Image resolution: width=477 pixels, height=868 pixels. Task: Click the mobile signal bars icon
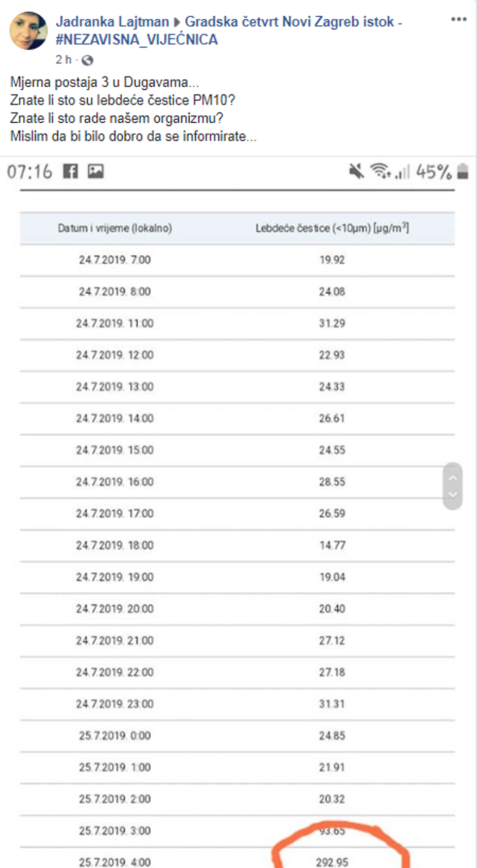click(x=402, y=172)
